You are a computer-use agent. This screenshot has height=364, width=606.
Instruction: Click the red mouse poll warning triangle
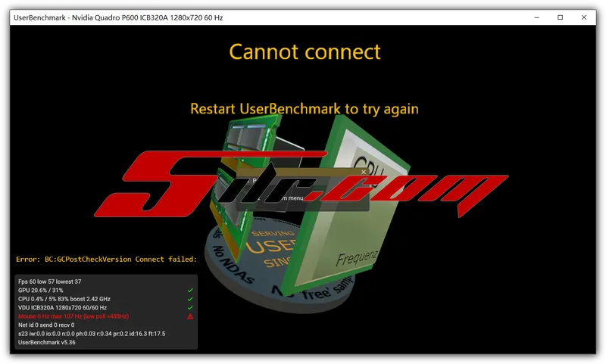[x=190, y=316]
